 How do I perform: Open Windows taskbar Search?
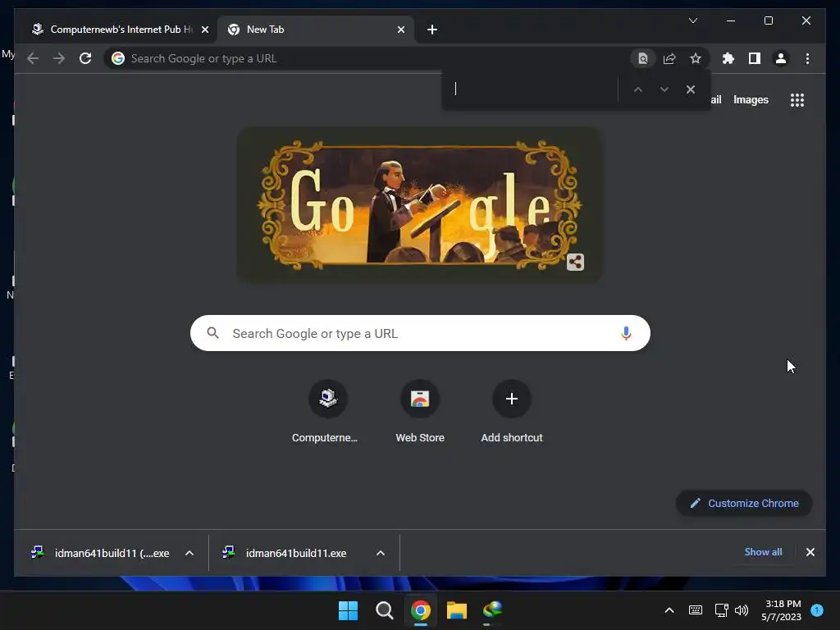point(384,610)
